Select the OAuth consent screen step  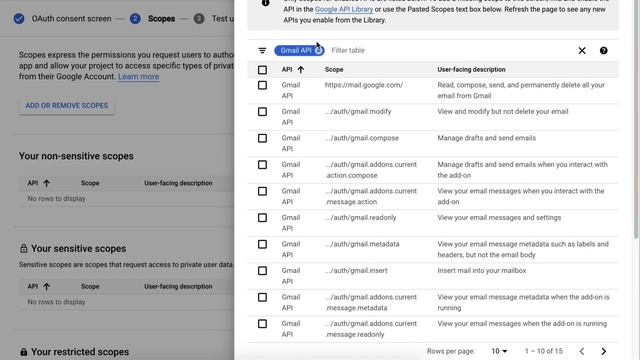(x=71, y=19)
